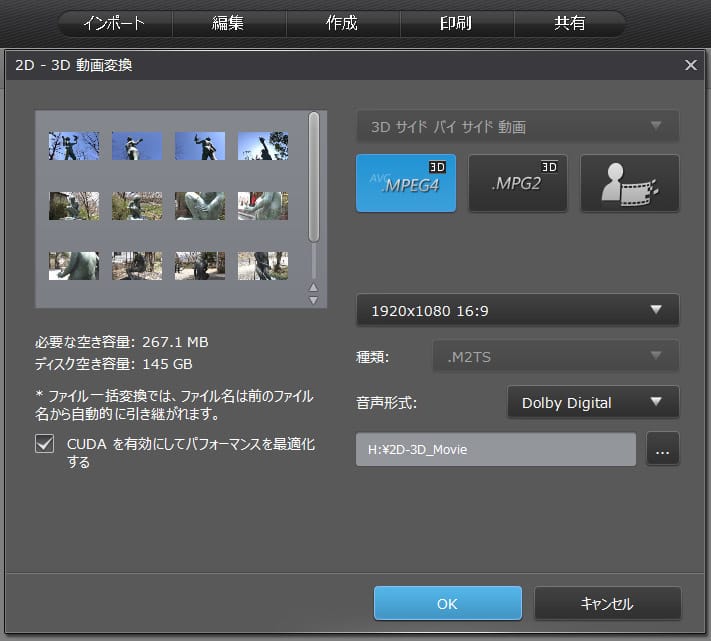Select the MPG2 3D format icon

pos(518,183)
